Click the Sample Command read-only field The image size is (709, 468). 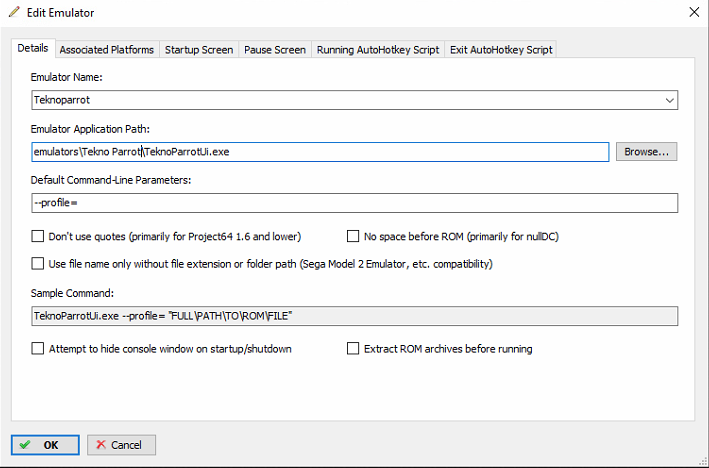click(354, 316)
